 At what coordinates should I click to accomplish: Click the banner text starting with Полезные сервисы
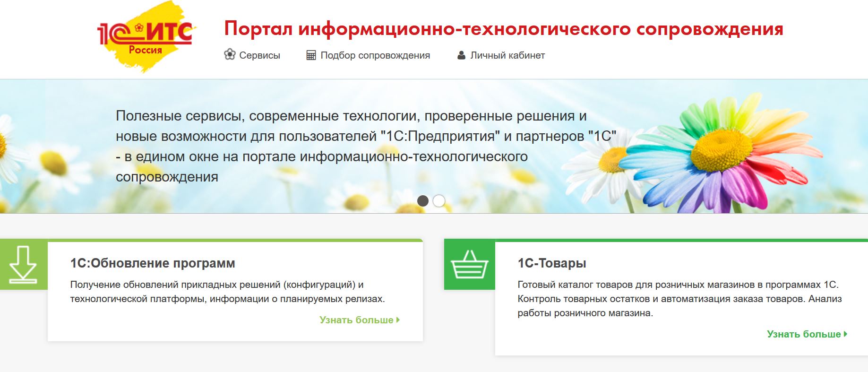(x=366, y=146)
